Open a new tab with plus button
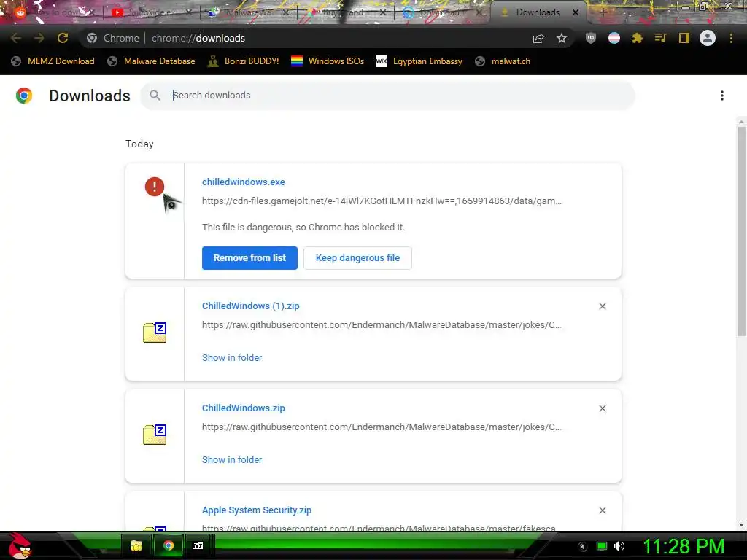747x560 pixels. pos(603,12)
